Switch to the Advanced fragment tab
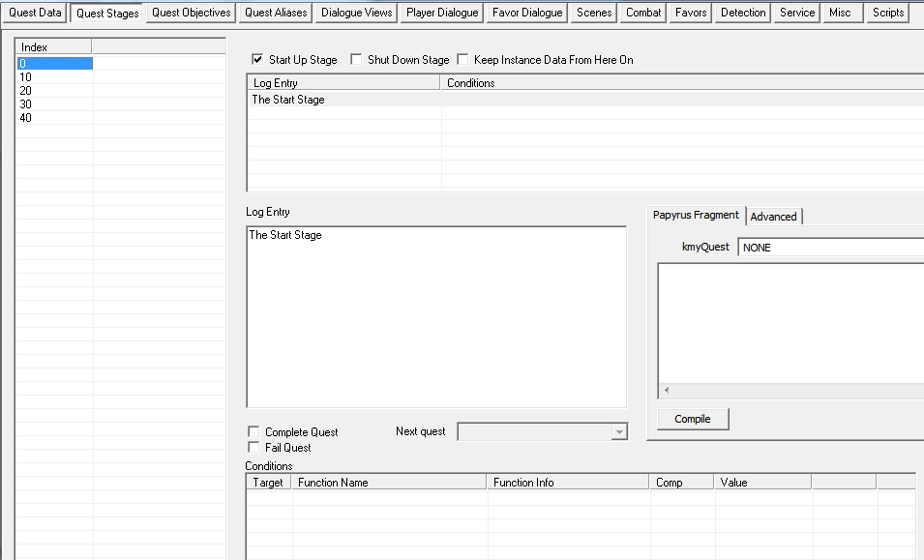This screenshot has width=924, height=560. pyautogui.click(x=773, y=217)
